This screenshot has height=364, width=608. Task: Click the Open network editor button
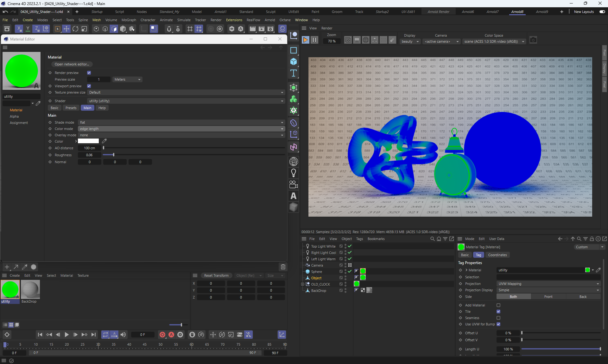pos(72,64)
